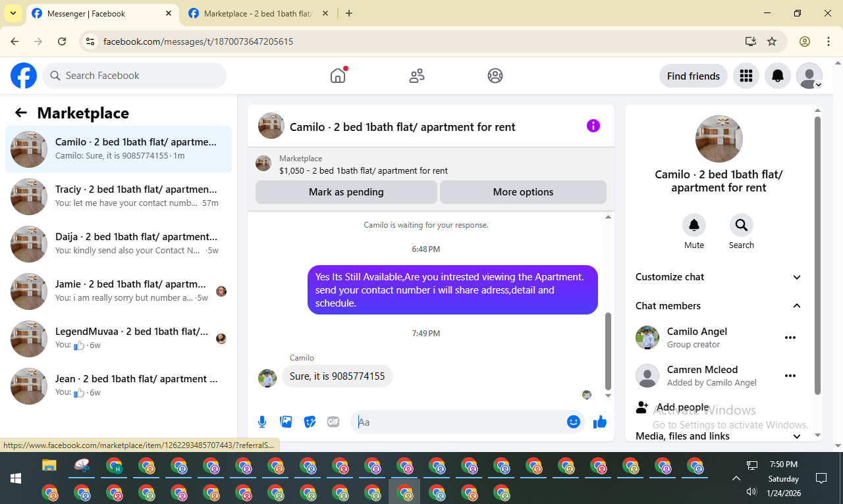
Task: Open the LegendMuvaa conversation in the list
Action: (119, 339)
